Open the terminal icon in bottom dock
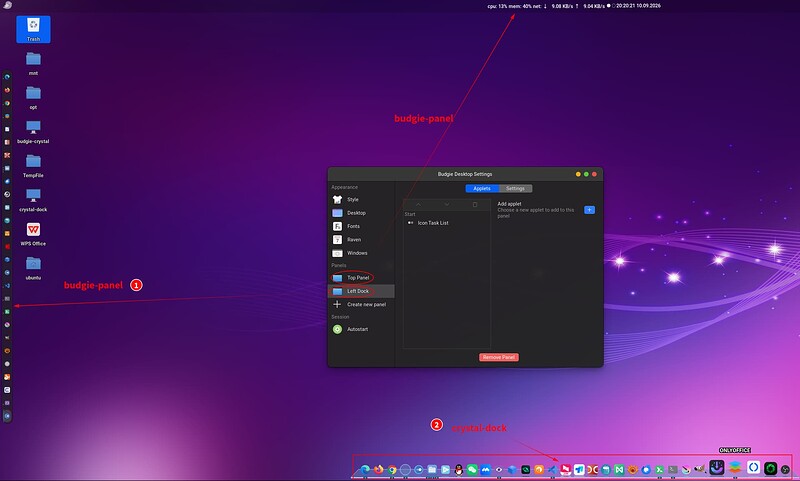 click(673, 469)
